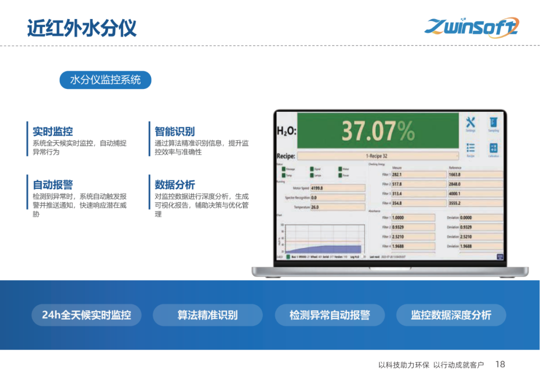
Task: Click the 监控数据深度分析 button
Action: coord(451,315)
